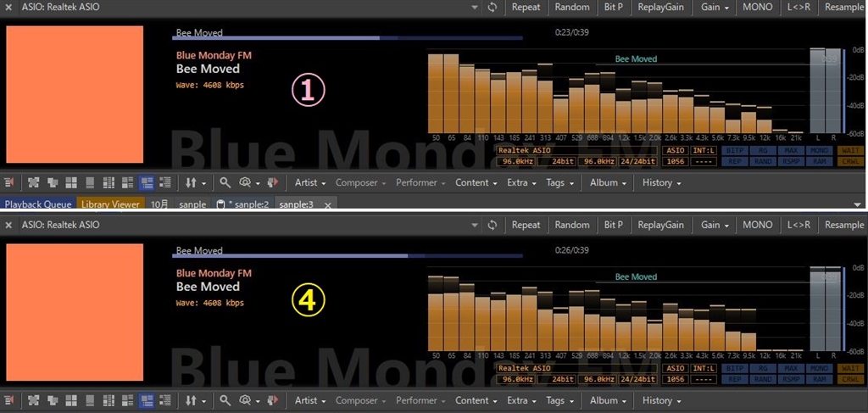Click the seek bar showing 0:26/0:39
This screenshot has width=868, height=413.
(x=348, y=256)
